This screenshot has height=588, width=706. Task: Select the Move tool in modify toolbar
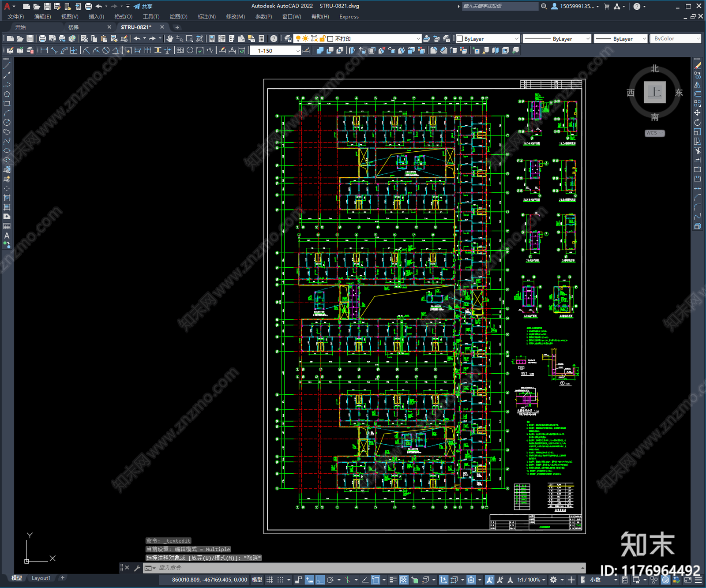tap(697, 113)
